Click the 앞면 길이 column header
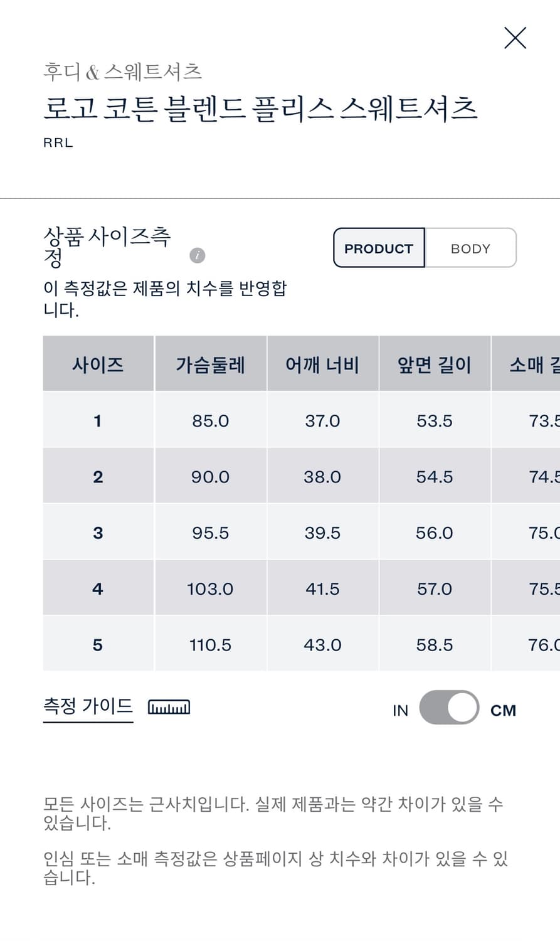 click(434, 364)
